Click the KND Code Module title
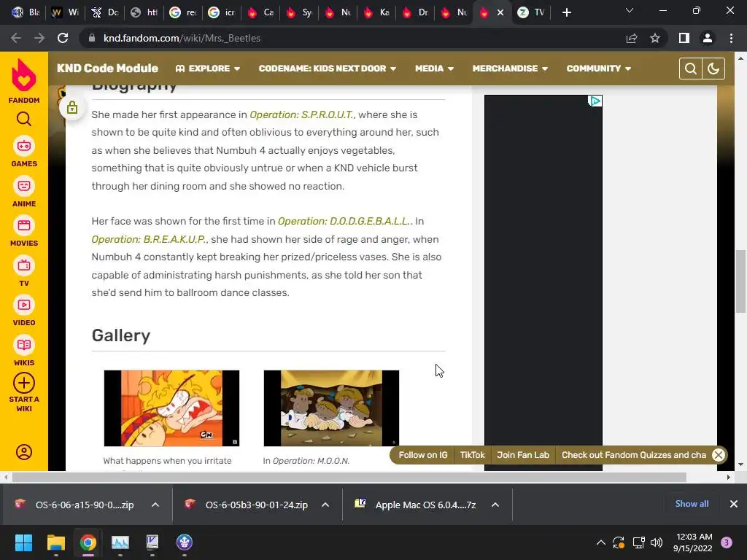This screenshot has height=560, width=747. [x=108, y=69]
